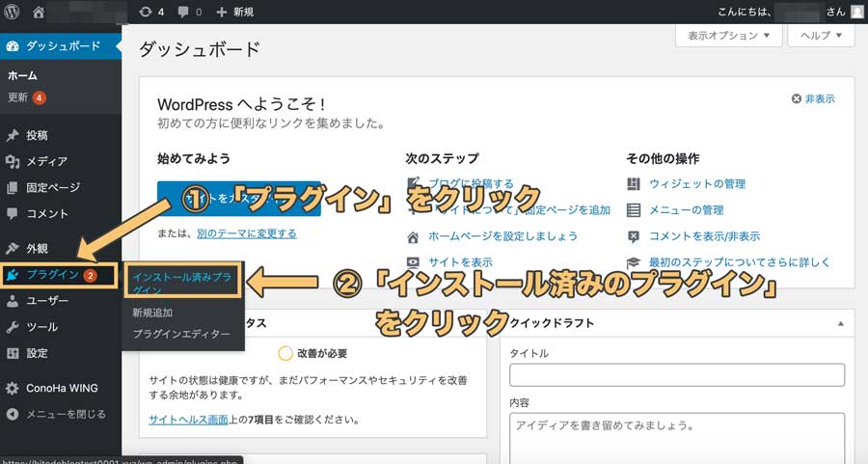
Task: Open 最初のステップについてさらに詳しく link
Action: 740,262
